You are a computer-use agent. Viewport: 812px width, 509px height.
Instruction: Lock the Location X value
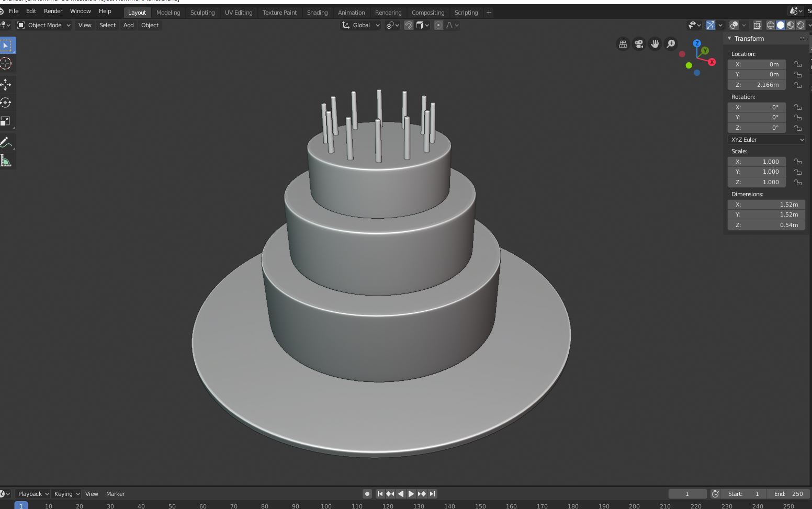(798, 64)
